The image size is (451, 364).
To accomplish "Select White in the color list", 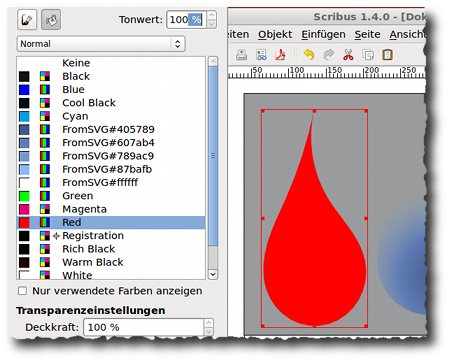I will tap(111, 275).
